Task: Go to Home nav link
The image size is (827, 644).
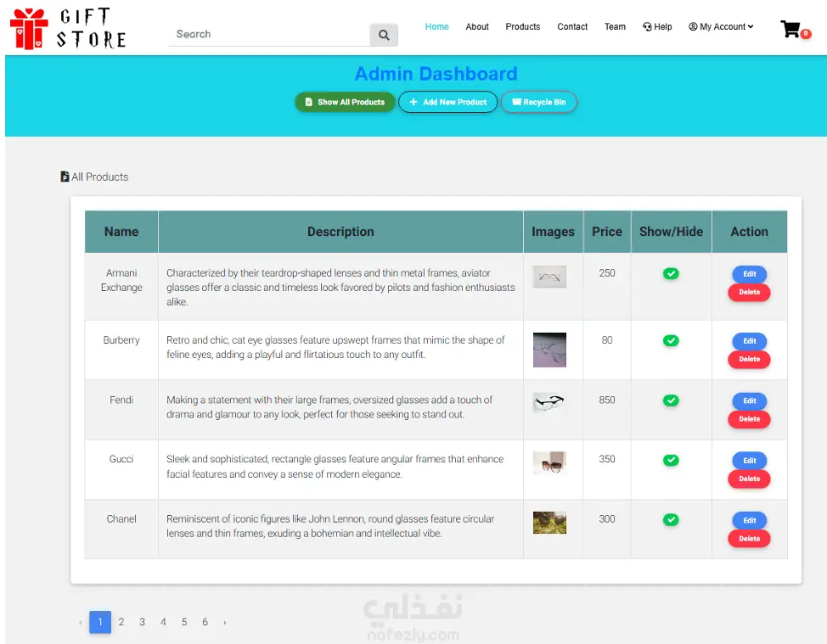Action: (436, 26)
